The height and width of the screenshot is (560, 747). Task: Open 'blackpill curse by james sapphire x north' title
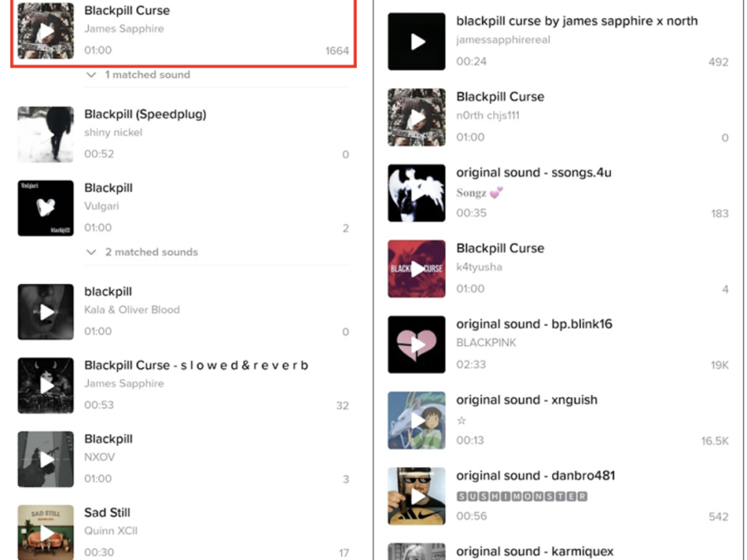(577, 21)
